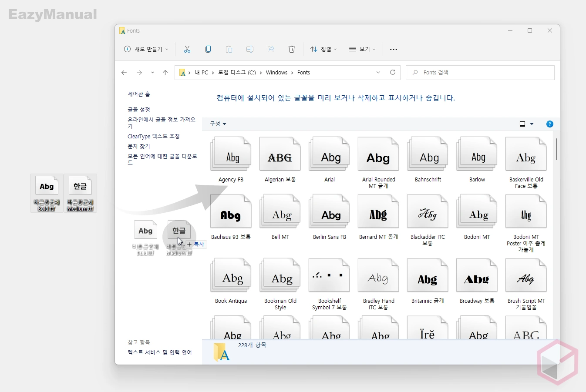Open the 새로 만들기 dropdown

click(x=146, y=49)
